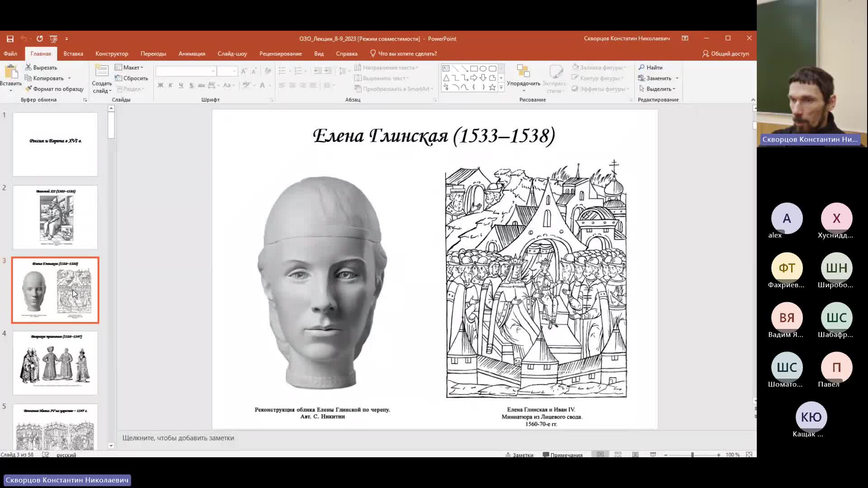Click the spell check icon in status bar
Viewport: 868px width, 488px height.
click(46, 455)
